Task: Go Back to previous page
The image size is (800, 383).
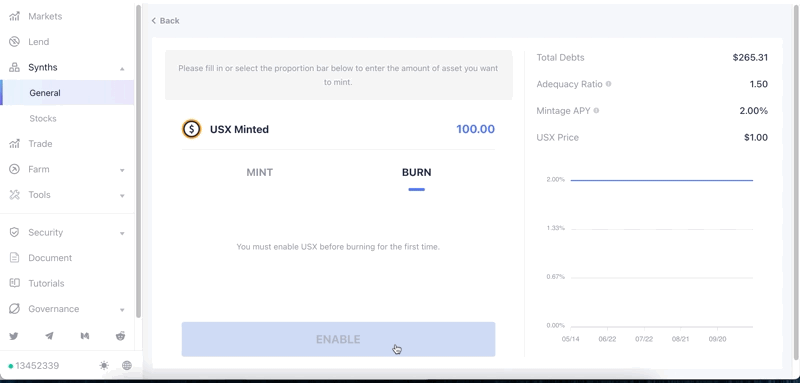Action: click(165, 20)
